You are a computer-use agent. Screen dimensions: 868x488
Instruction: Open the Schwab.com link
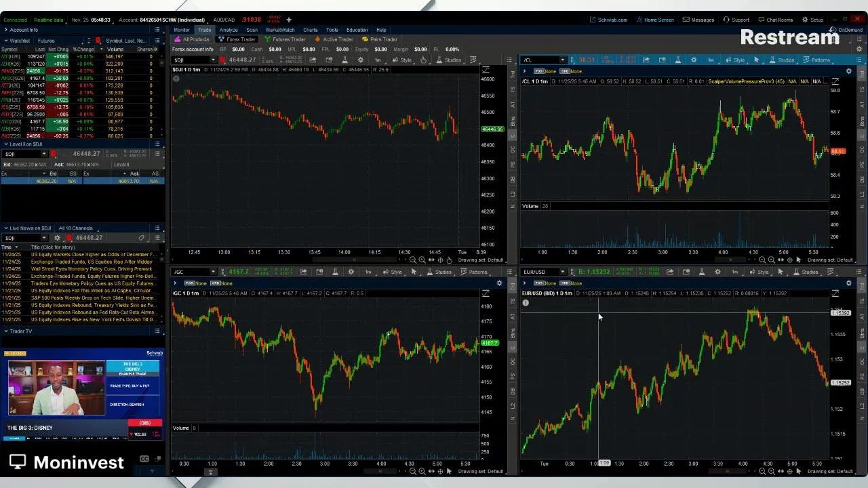pos(608,20)
